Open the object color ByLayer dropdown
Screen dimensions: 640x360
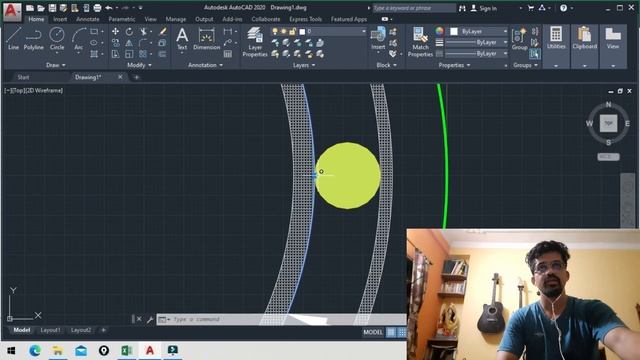(x=479, y=31)
